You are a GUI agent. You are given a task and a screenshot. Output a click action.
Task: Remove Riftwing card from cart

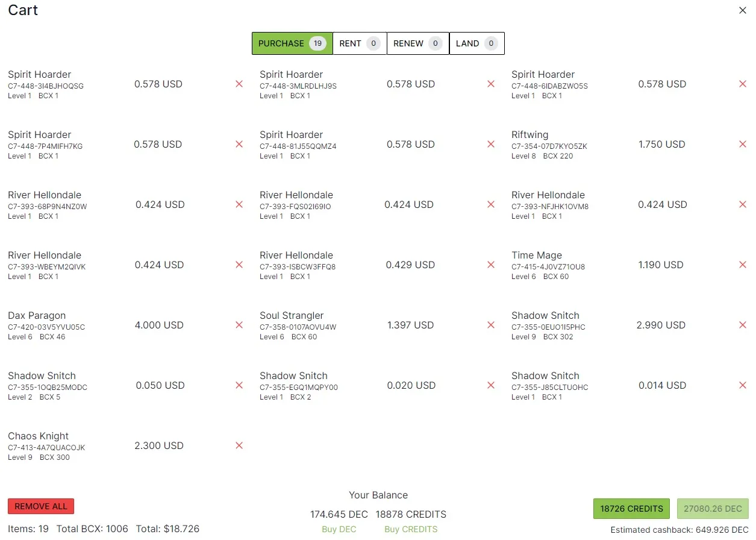coord(743,144)
